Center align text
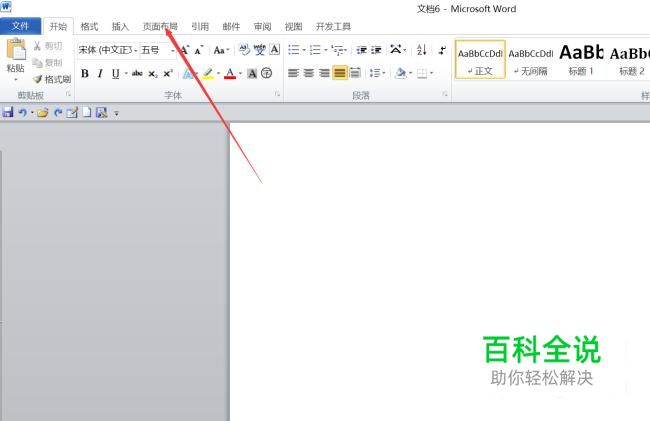 pyautogui.click(x=308, y=73)
